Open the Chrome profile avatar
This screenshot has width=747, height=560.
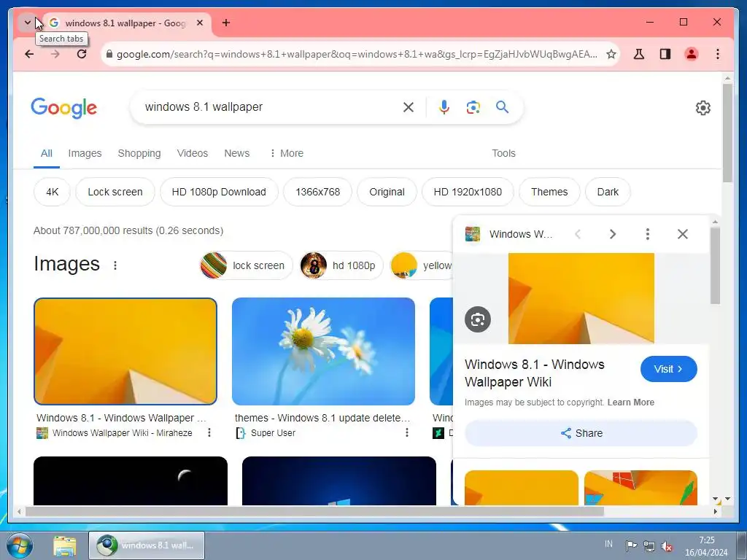pos(692,54)
